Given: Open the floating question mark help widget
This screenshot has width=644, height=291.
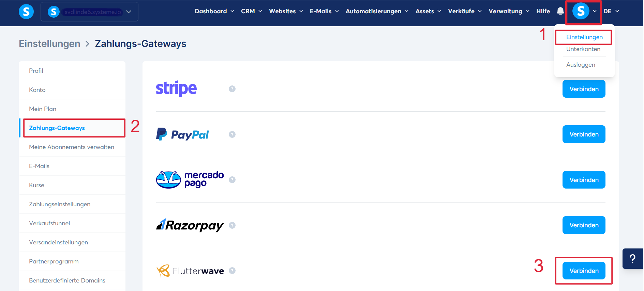Looking at the screenshot, I should (x=633, y=259).
